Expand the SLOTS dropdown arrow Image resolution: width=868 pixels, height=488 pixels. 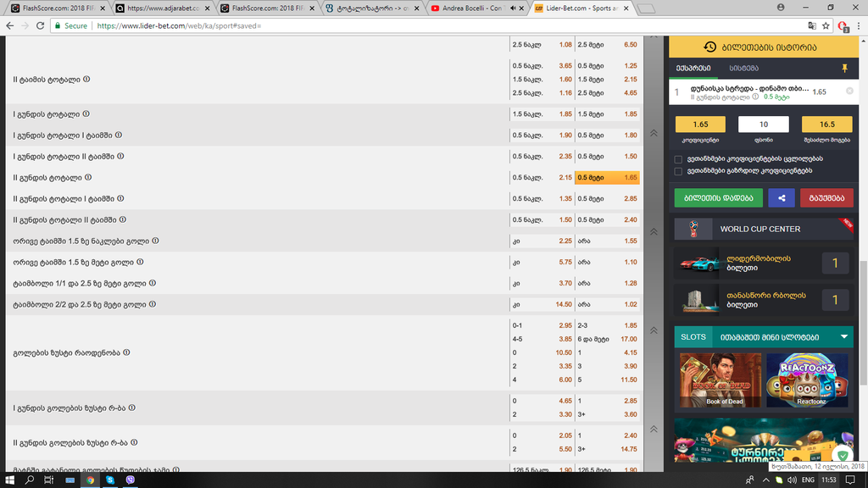(x=843, y=336)
